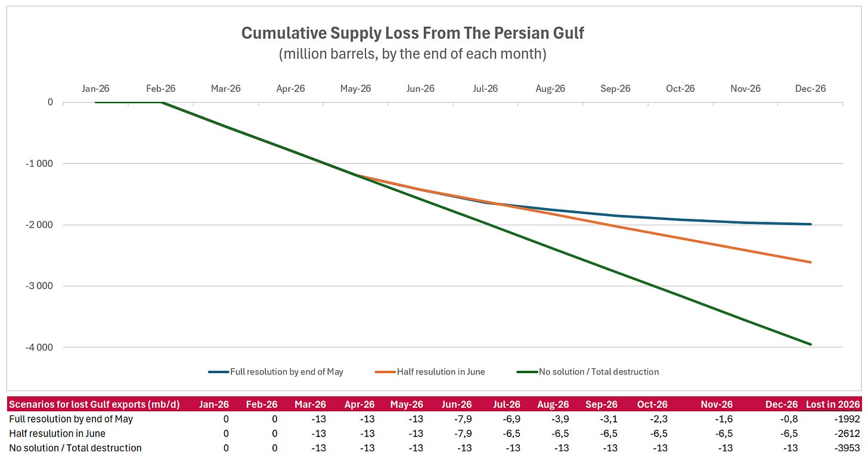
Task: Click the Dec-26 axis label on chart
Action: coord(811,88)
